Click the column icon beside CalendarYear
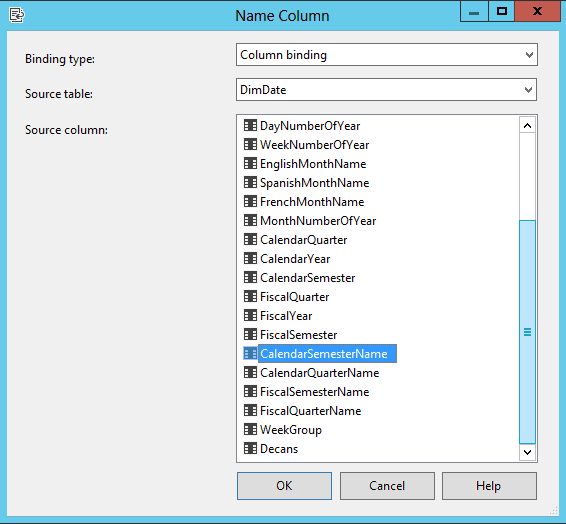 pos(250,258)
